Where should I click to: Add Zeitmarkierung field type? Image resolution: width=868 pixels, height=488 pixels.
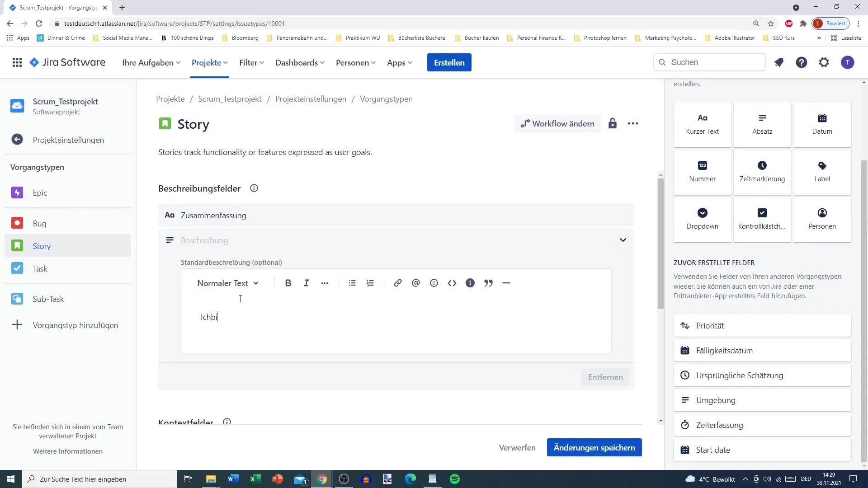click(x=762, y=172)
